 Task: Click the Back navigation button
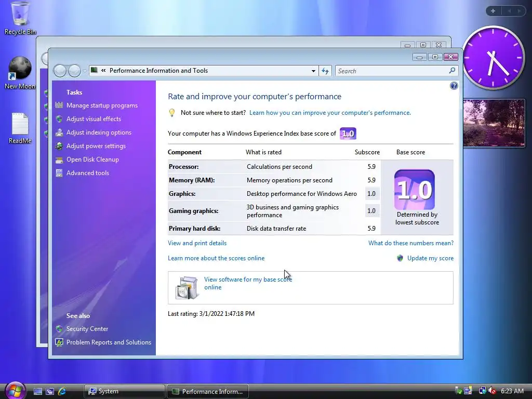(x=60, y=71)
